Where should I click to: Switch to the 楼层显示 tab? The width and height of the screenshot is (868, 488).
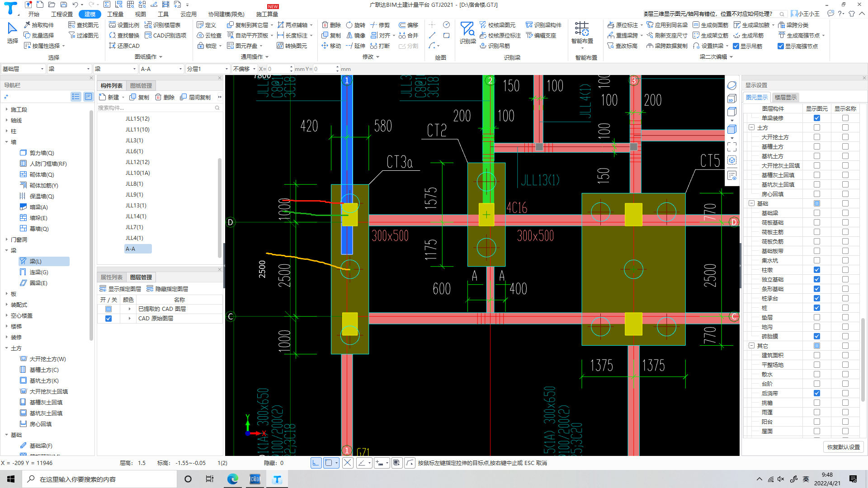(786, 97)
